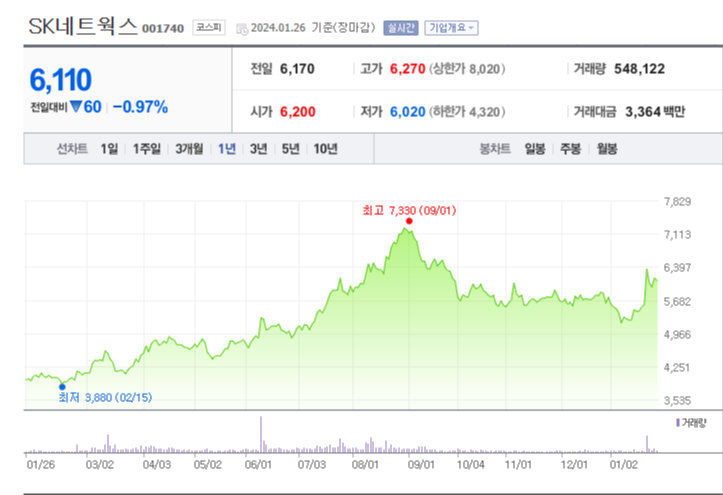The image size is (723, 495).
Task: Click the 봉차트 section label
Action: point(495,149)
